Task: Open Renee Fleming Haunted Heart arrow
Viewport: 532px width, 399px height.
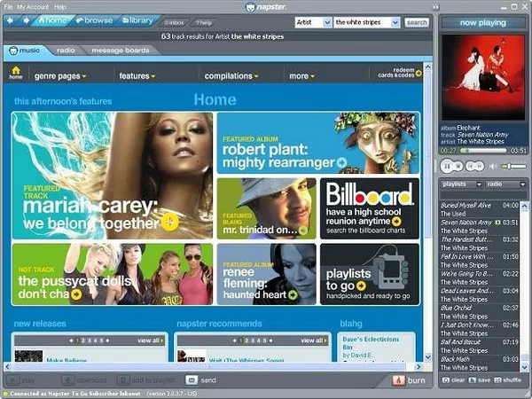Action: (293, 295)
